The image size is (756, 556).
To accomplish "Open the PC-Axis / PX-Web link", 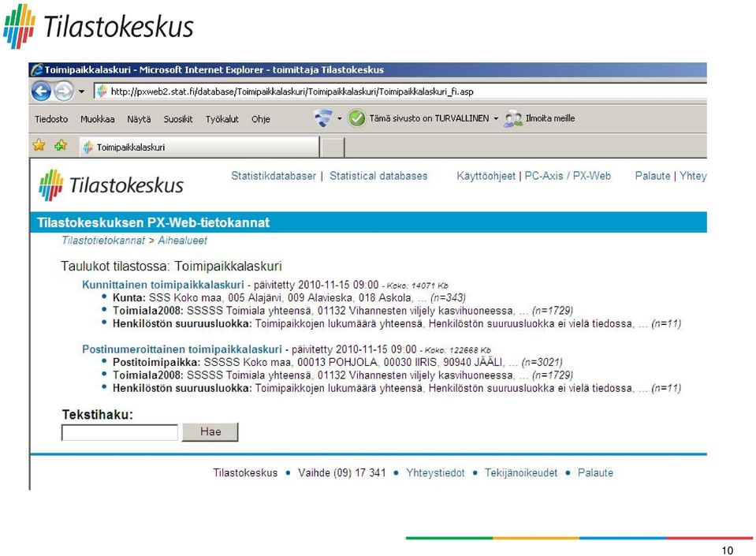I will (568, 176).
